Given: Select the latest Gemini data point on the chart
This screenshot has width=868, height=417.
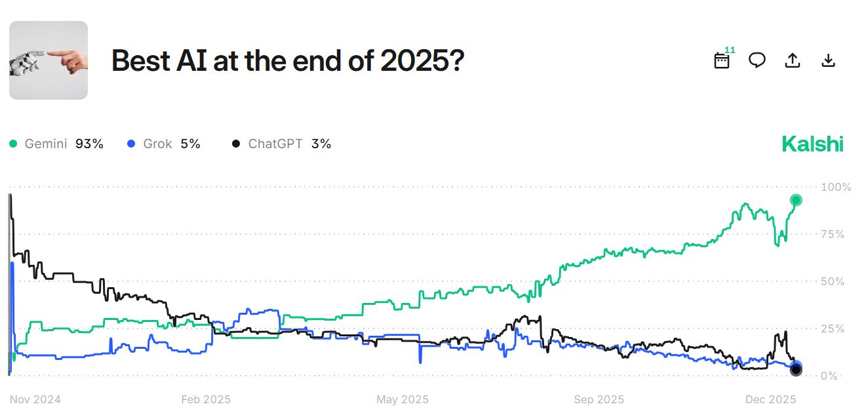Looking at the screenshot, I should click(795, 201).
